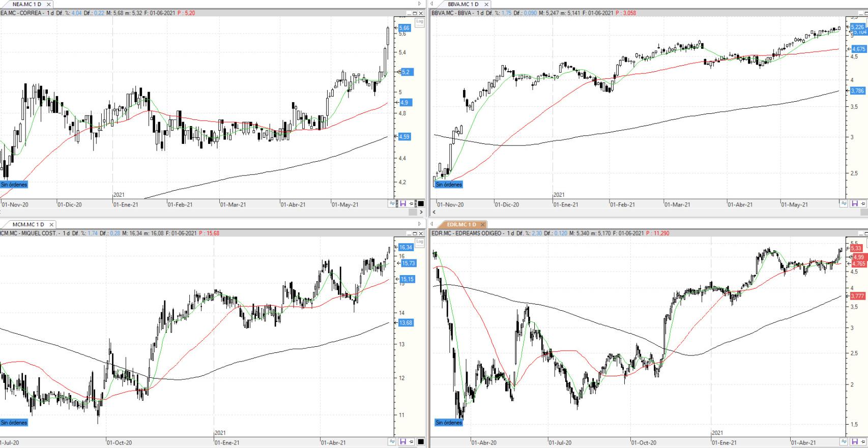The height and width of the screenshot is (448, 868).
Task: Click the right scroll arrow under the CORREA chart
Action: [421, 212]
